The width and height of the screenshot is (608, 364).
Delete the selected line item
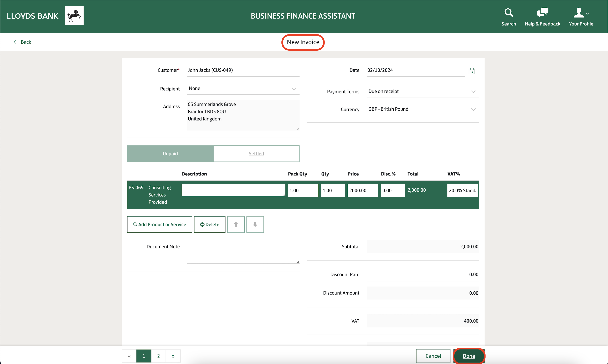click(210, 224)
